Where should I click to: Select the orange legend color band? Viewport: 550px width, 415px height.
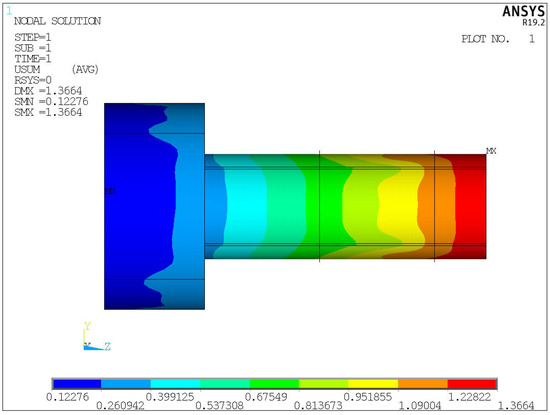(423, 384)
